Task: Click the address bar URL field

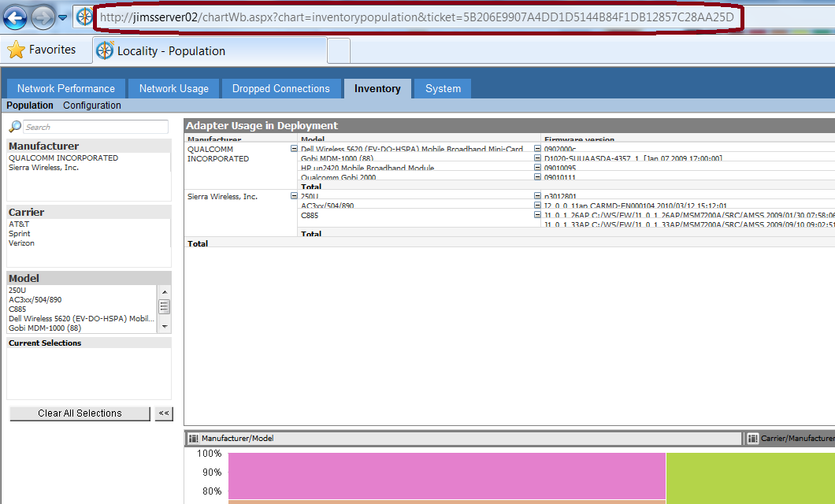Action: 417,17
